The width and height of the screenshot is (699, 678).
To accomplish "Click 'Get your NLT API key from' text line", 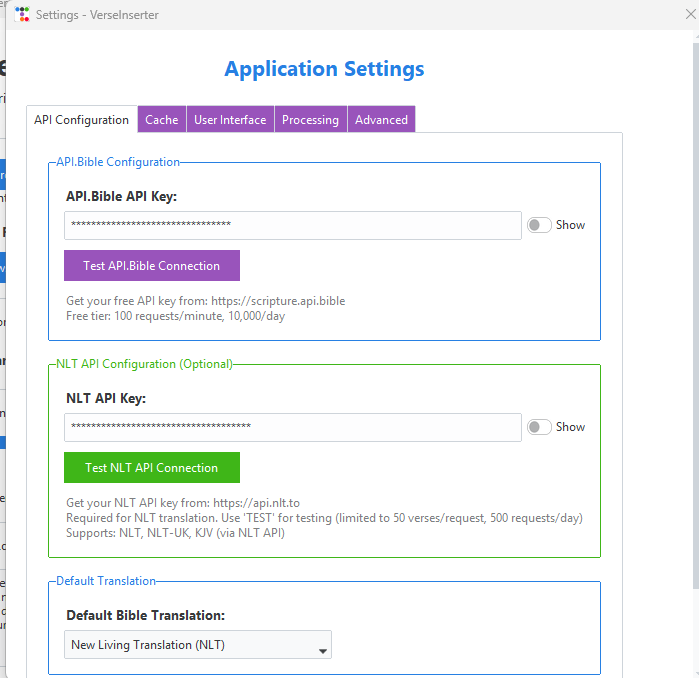I will [x=183, y=503].
